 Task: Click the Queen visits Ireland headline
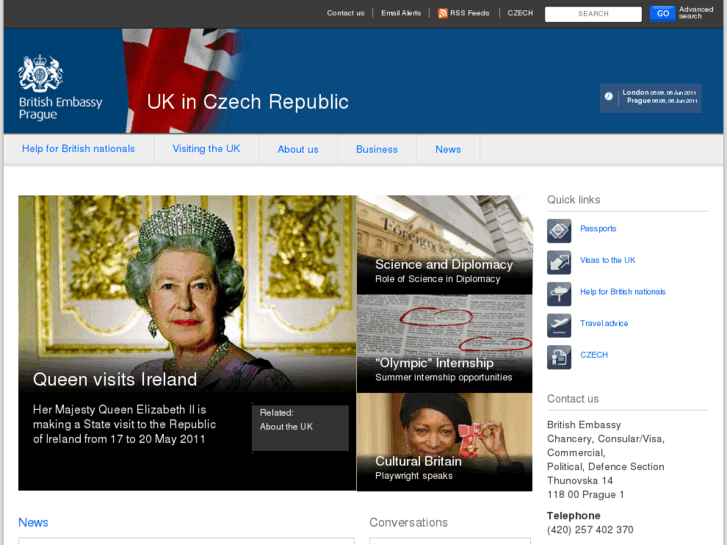[115, 379]
